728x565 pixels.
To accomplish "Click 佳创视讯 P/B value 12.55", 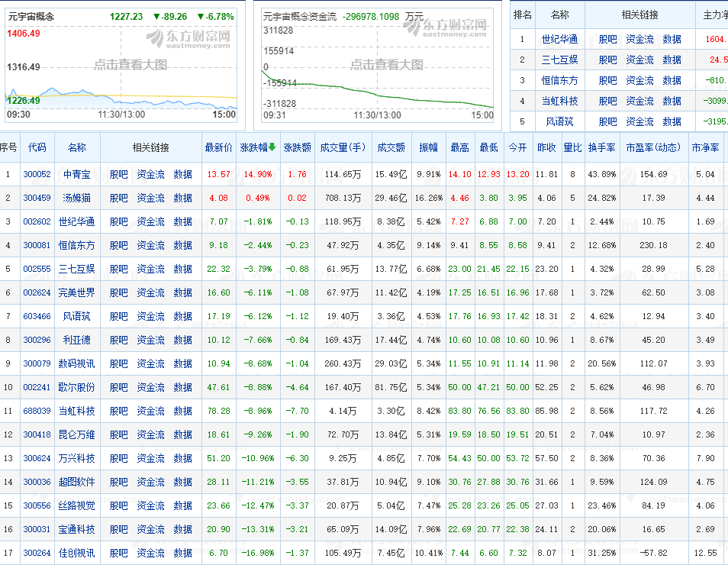I will coord(705,553).
